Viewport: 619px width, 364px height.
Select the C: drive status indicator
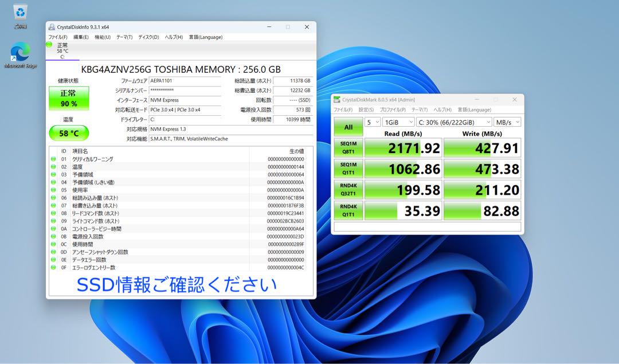(62, 51)
